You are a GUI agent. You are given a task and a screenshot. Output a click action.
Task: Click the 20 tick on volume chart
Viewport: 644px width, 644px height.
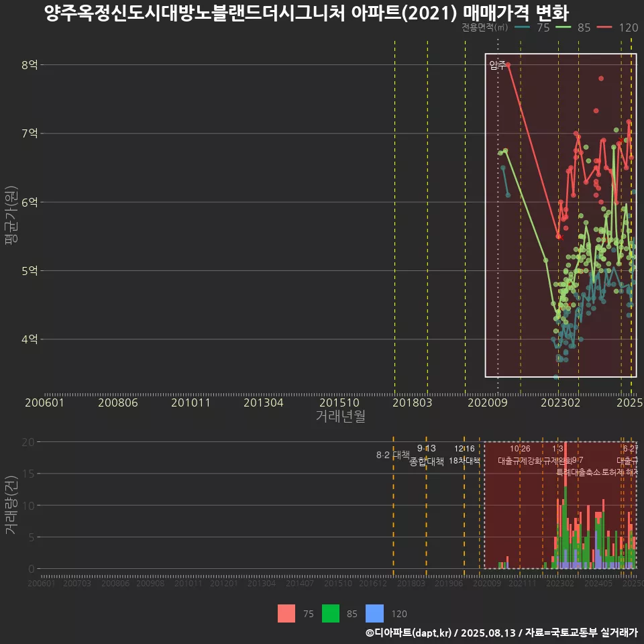click(x=28, y=442)
